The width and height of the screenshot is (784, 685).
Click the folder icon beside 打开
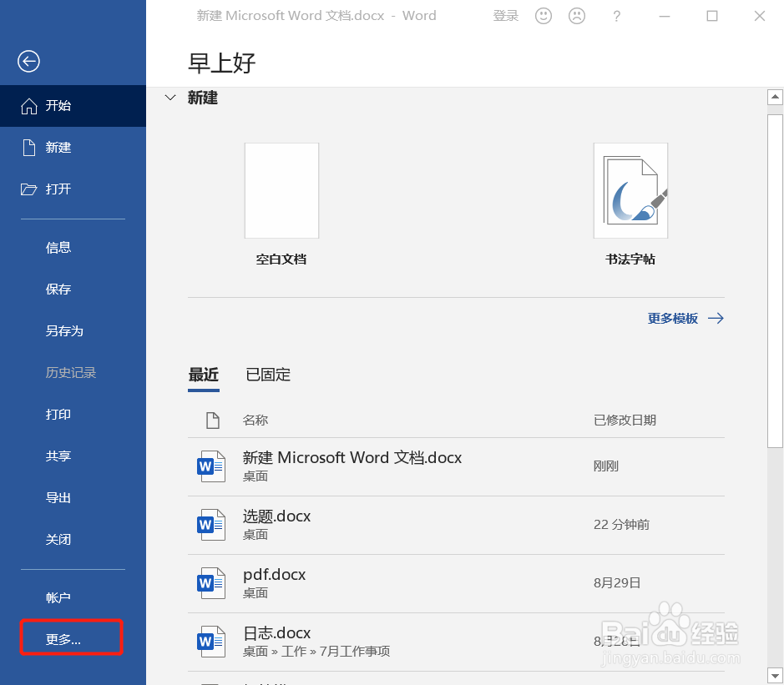click(28, 189)
